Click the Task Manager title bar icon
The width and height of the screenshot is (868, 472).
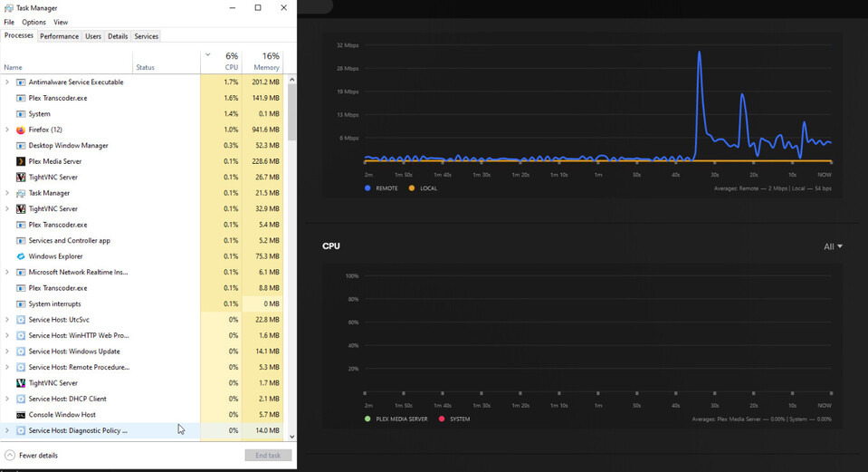point(9,8)
